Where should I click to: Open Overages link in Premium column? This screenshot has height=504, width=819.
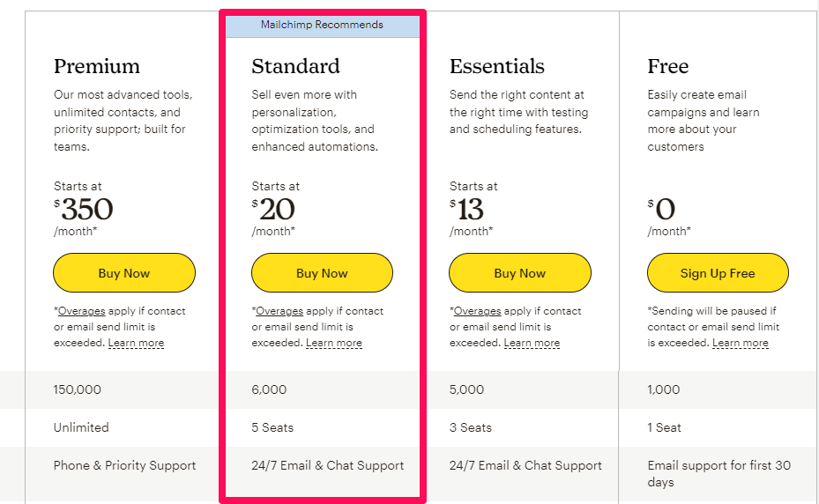[x=81, y=311]
